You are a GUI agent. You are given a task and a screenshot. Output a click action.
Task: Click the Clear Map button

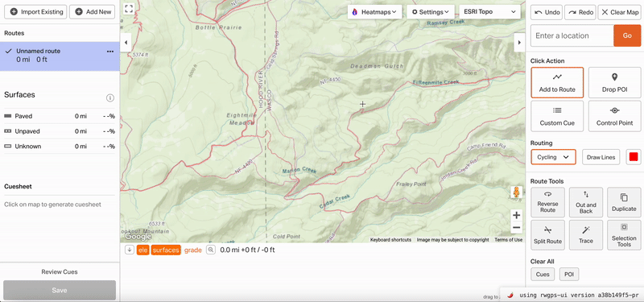pyautogui.click(x=620, y=12)
